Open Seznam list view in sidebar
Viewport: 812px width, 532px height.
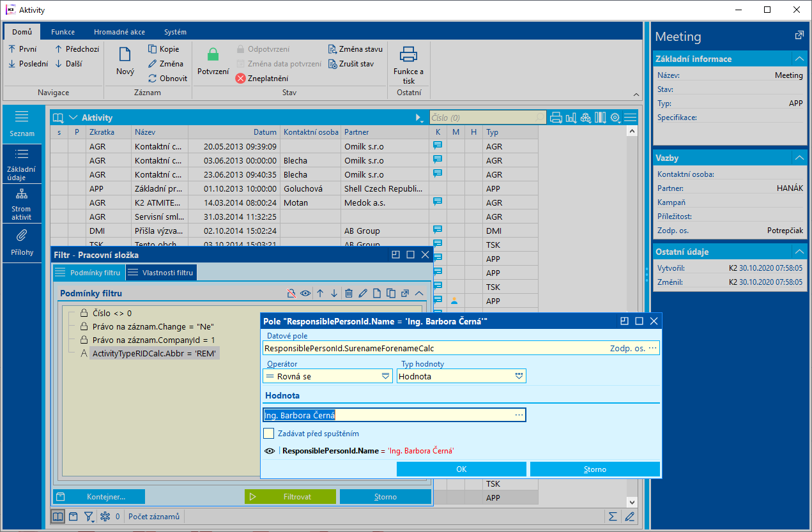22,123
